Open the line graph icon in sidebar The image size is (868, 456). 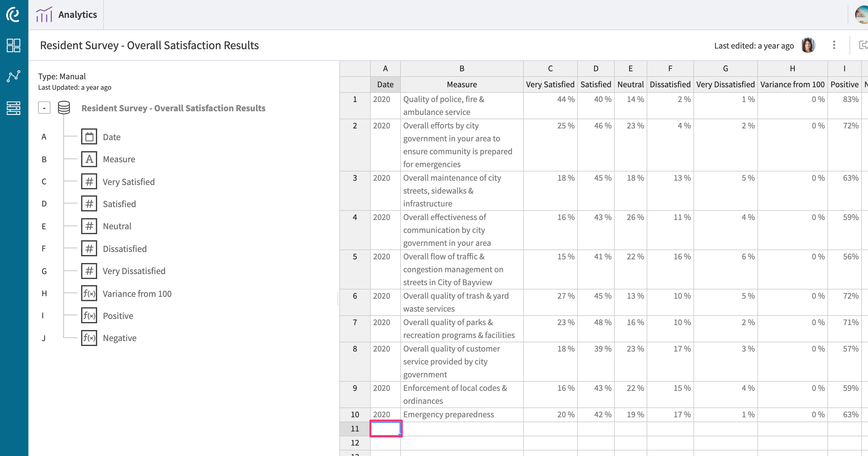coord(14,77)
